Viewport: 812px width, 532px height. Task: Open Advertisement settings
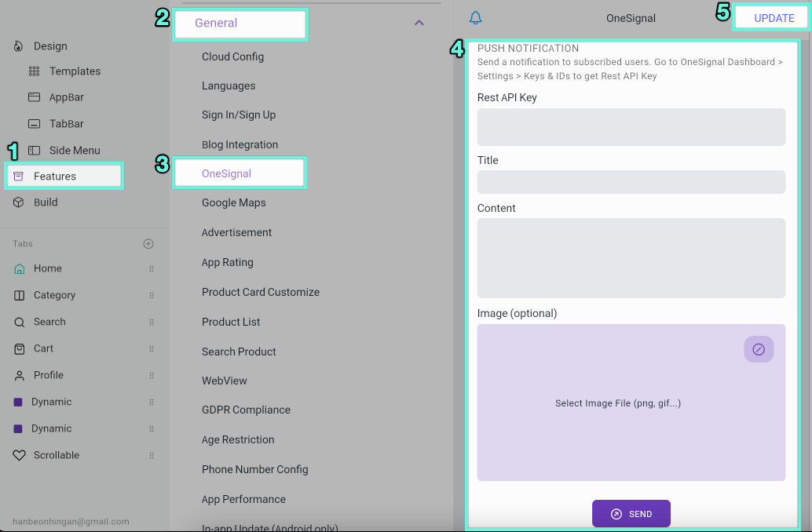236,233
